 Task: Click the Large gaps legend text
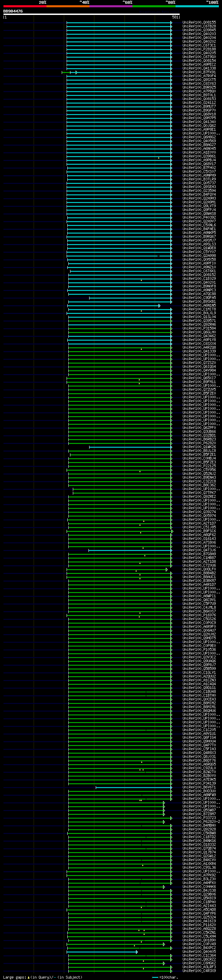43,977
